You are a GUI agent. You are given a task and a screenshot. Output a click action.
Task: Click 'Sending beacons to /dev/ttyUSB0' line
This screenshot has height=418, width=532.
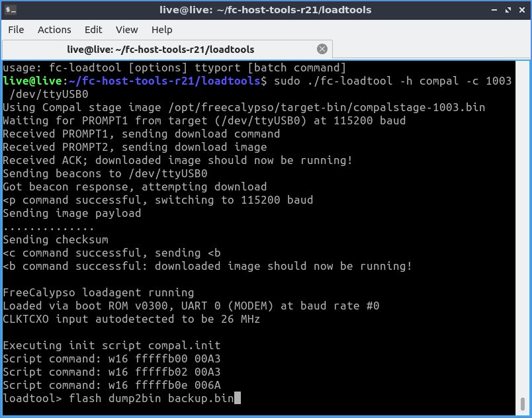tap(105, 173)
